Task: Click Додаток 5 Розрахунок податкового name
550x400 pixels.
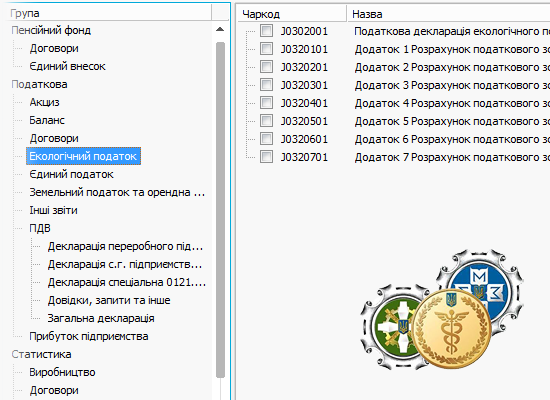Action: tap(452, 121)
